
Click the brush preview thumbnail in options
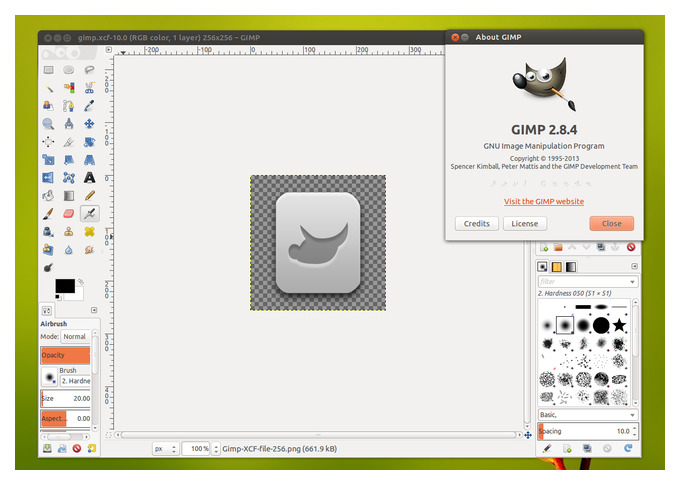(x=49, y=377)
